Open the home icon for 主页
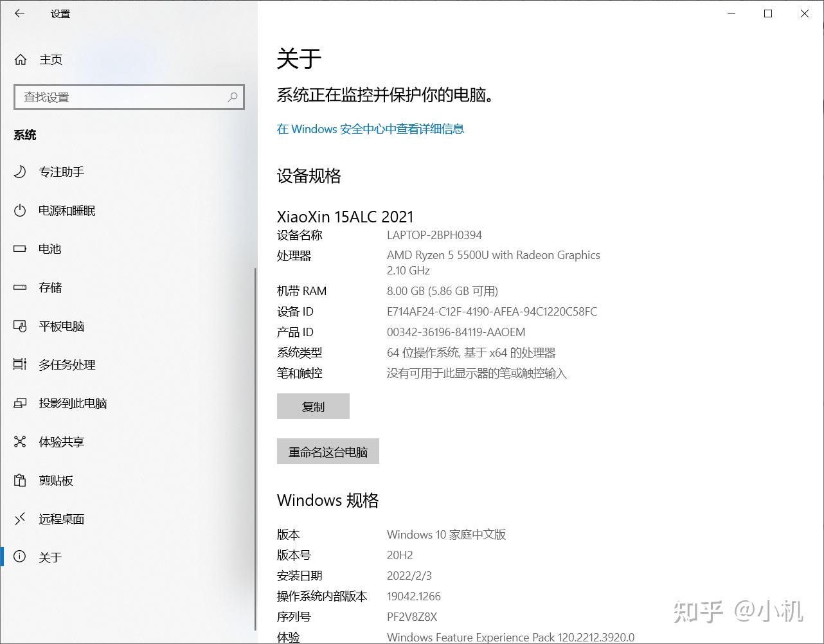824x644 pixels. pyautogui.click(x=21, y=60)
